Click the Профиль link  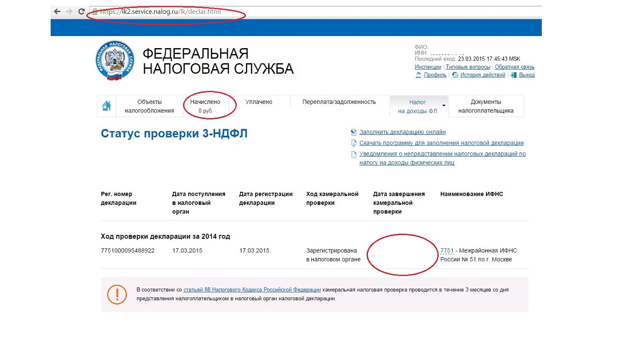point(435,75)
